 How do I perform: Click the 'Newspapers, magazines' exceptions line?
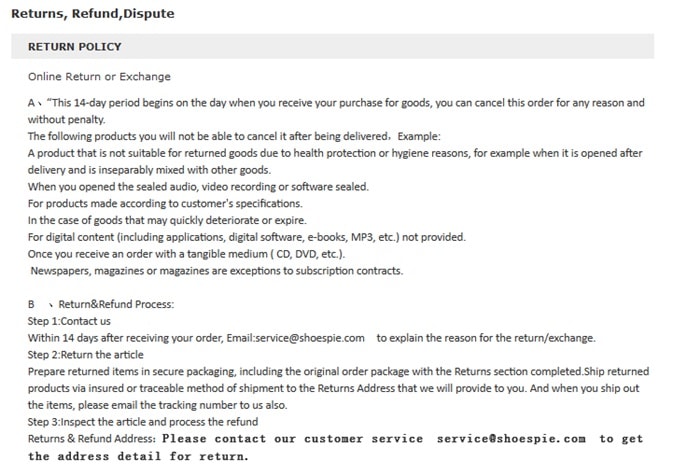(216, 271)
